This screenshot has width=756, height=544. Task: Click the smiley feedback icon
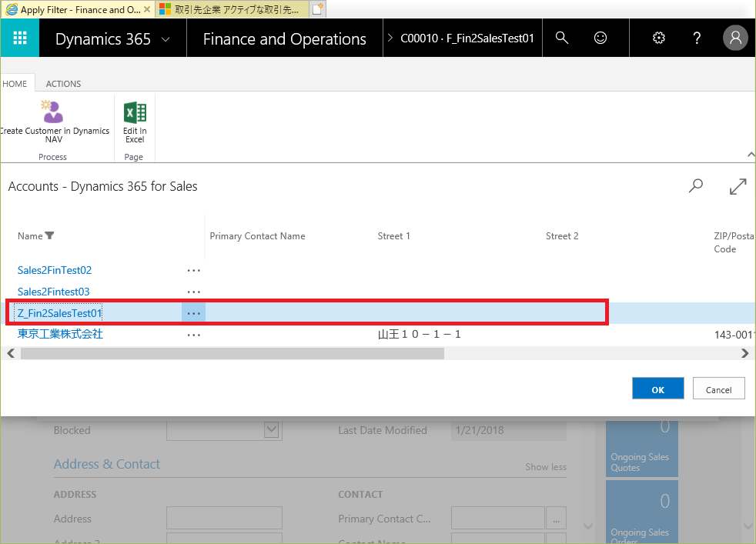pyautogui.click(x=600, y=38)
